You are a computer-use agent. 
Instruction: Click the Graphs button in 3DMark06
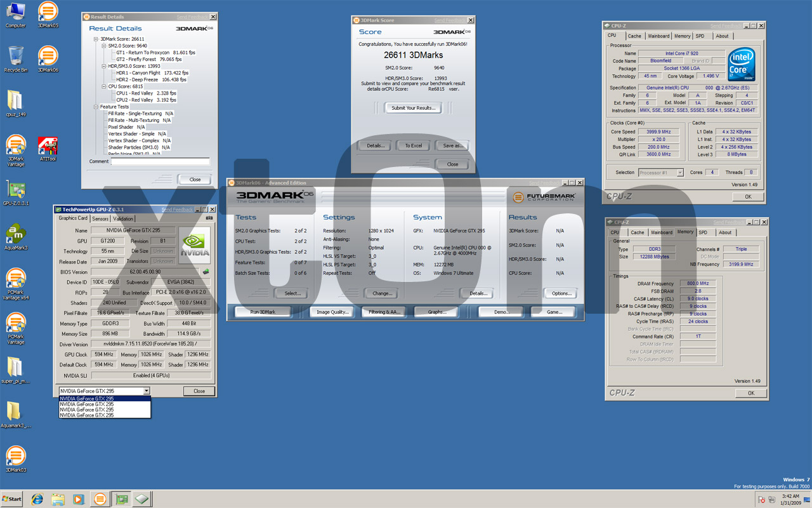(x=436, y=312)
